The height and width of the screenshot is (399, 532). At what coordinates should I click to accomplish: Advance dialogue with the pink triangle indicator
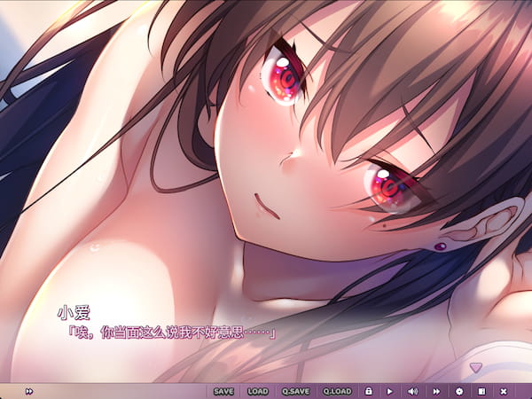point(475,367)
